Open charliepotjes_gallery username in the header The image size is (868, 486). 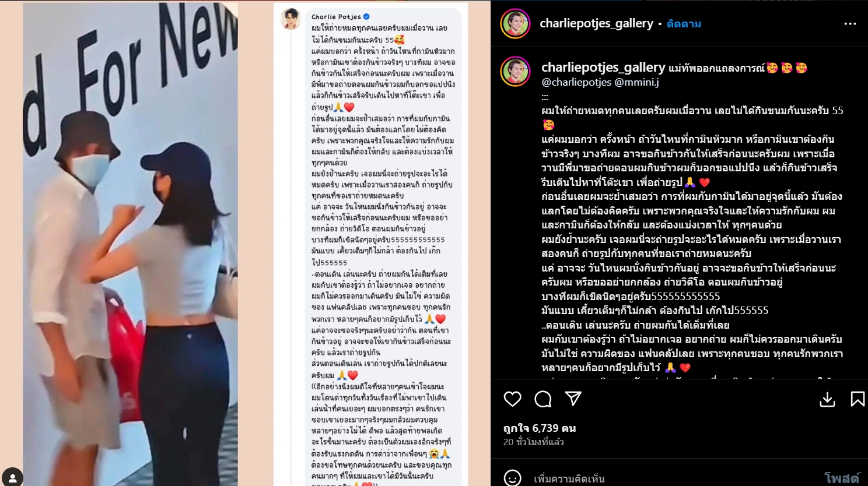coord(596,23)
